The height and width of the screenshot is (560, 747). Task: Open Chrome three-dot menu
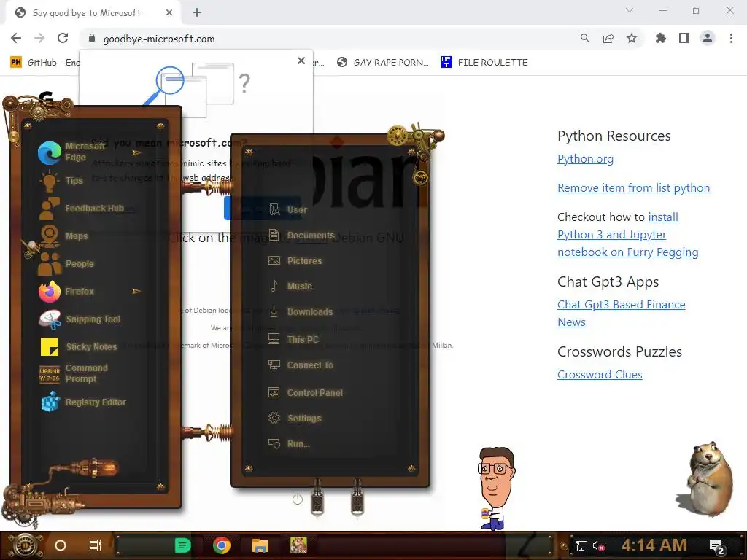731,38
